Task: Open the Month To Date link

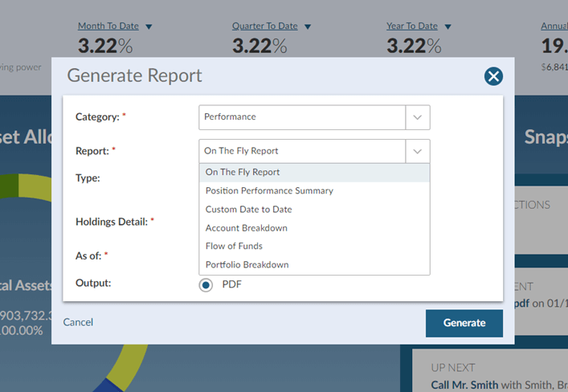Action: pyautogui.click(x=108, y=26)
